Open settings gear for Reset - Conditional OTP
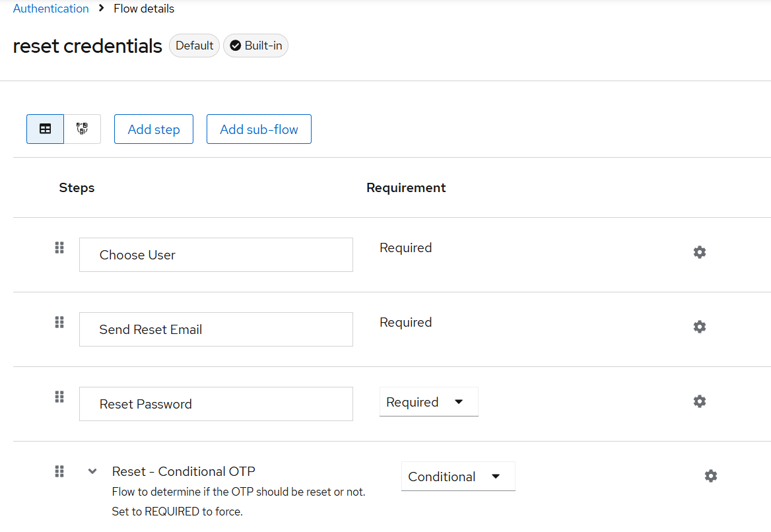The height and width of the screenshot is (532, 771). [x=710, y=475]
